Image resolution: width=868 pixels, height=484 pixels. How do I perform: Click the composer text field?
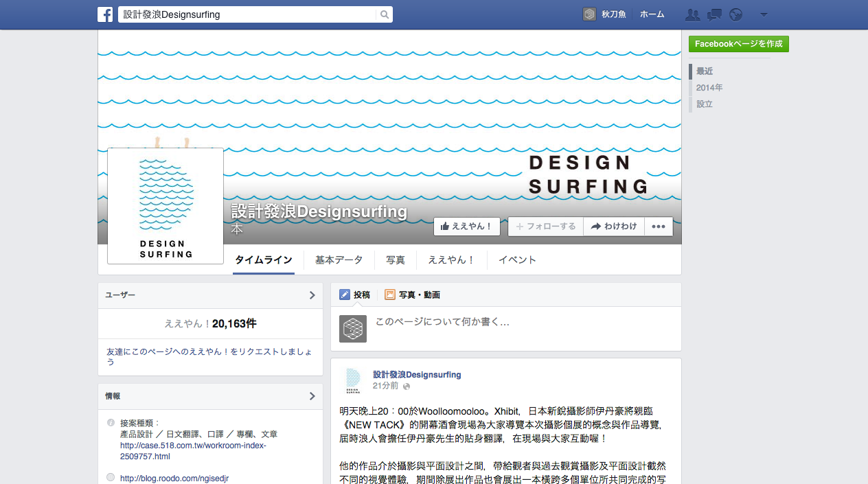coord(525,329)
